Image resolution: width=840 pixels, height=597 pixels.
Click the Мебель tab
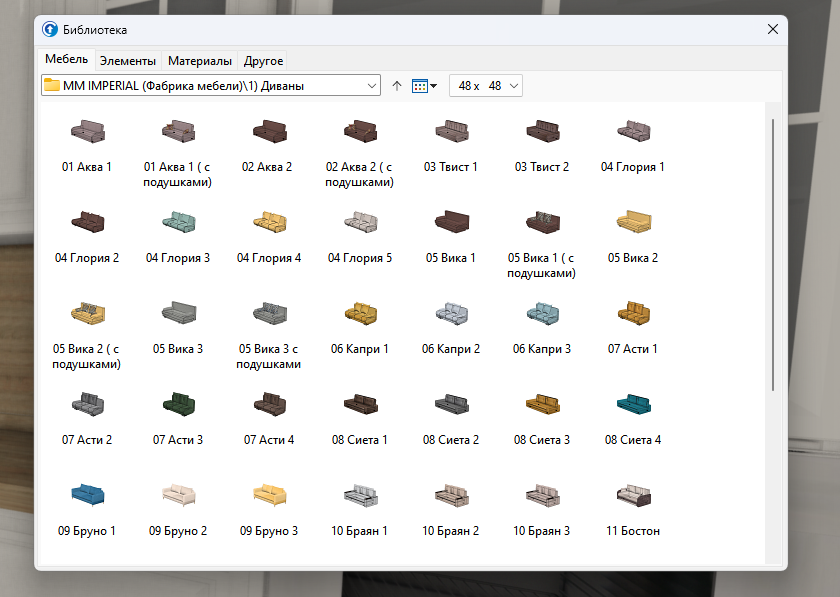click(67, 60)
